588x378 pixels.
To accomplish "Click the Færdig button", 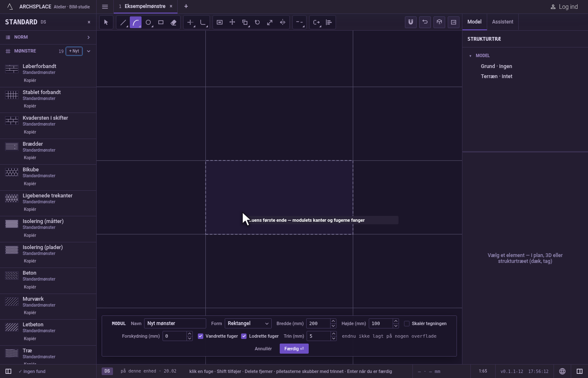I will [x=294, y=349].
